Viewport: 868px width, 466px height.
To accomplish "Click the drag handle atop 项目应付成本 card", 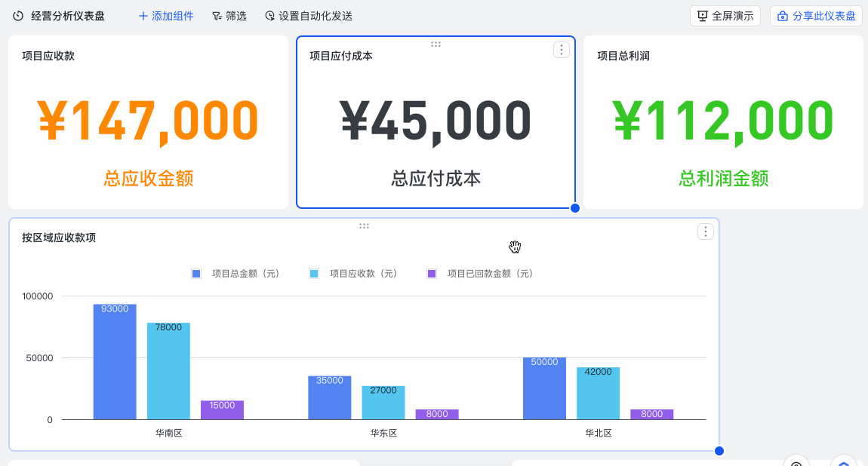I will [x=436, y=44].
